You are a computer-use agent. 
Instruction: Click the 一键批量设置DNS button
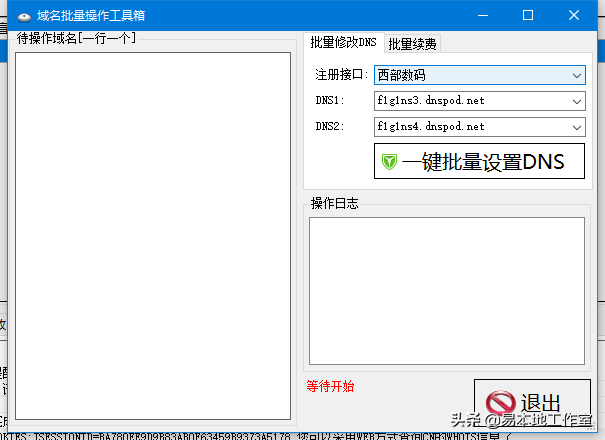tap(479, 161)
